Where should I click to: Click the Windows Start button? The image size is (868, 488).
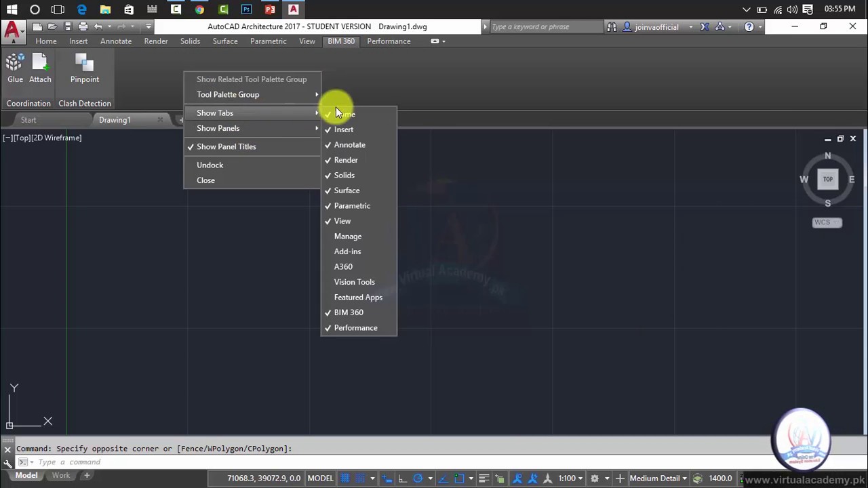tap(12, 9)
